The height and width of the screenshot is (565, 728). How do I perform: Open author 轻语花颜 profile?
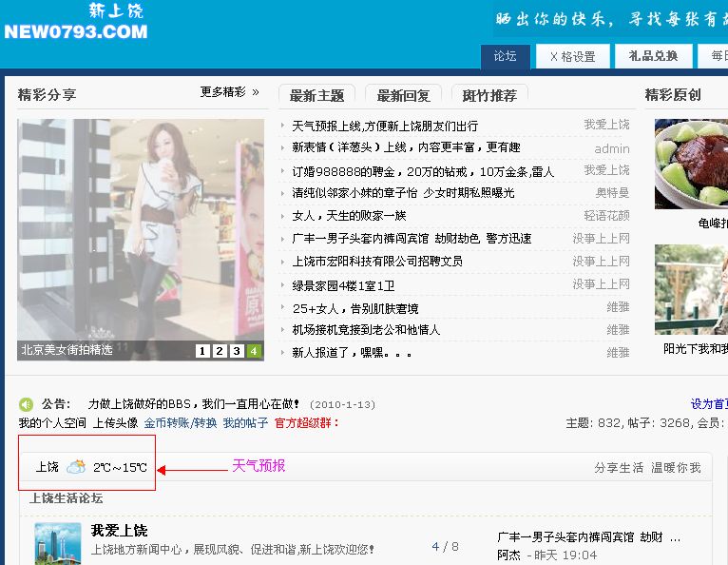pos(606,216)
